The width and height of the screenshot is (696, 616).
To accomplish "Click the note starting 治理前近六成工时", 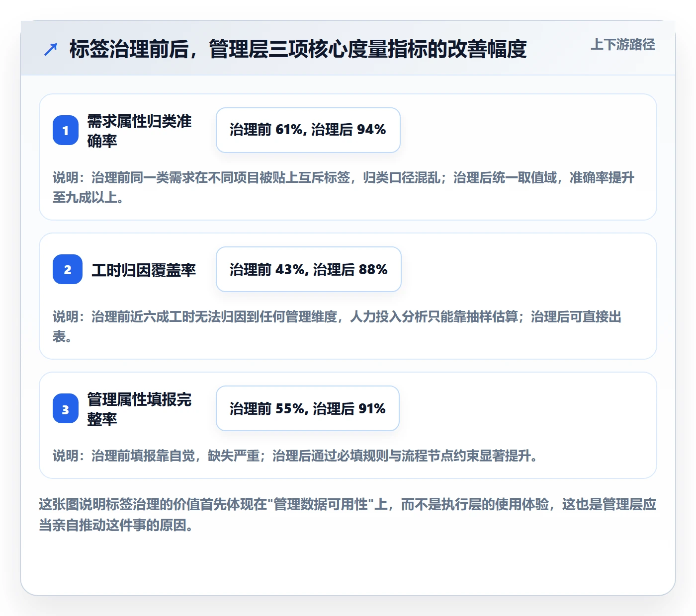I will tap(337, 326).
